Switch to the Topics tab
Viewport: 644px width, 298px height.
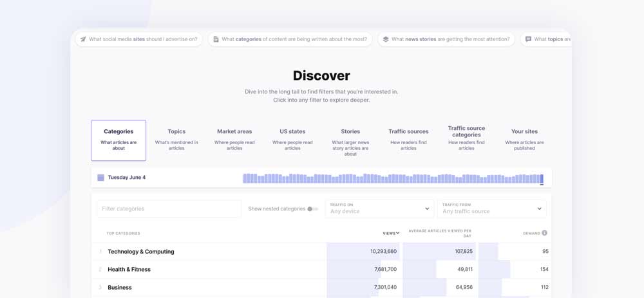[176, 140]
